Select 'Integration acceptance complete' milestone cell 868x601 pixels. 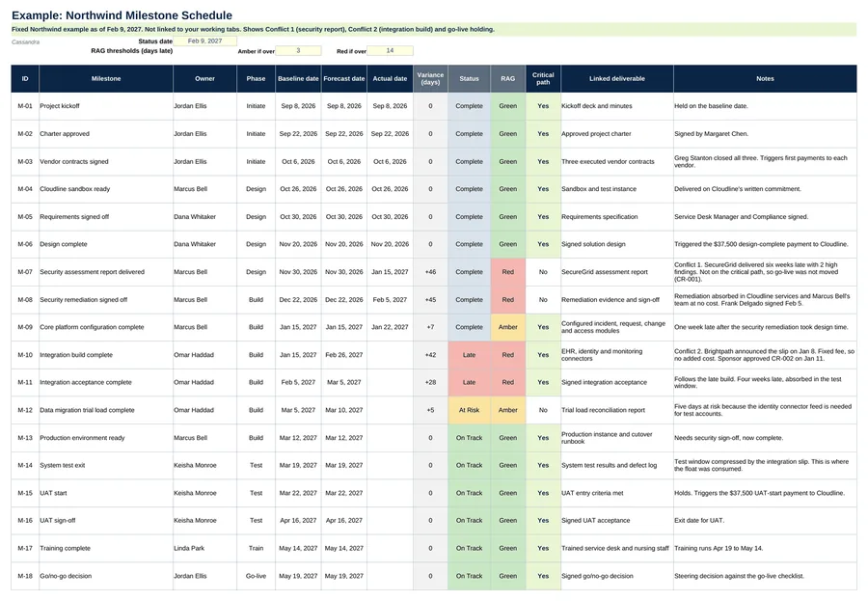[106, 382]
